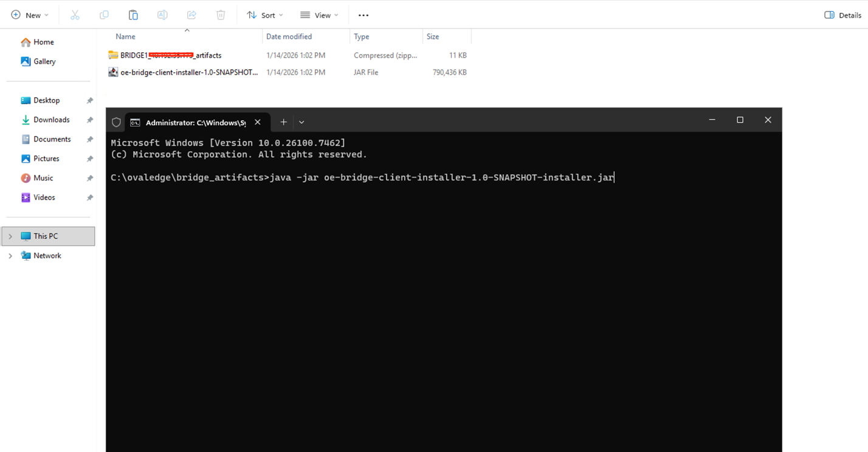Open the Sort dropdown menu

(x=265, y=15)
